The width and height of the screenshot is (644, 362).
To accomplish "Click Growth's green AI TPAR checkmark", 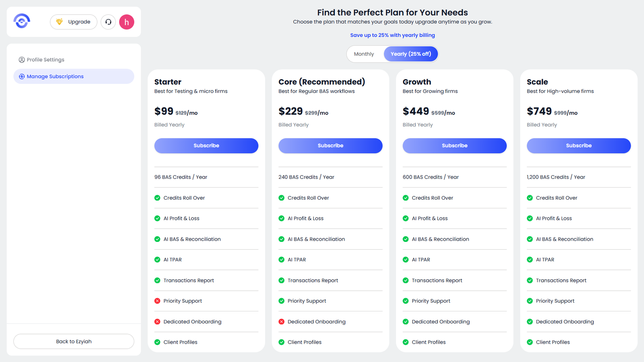I will point(406,259).
